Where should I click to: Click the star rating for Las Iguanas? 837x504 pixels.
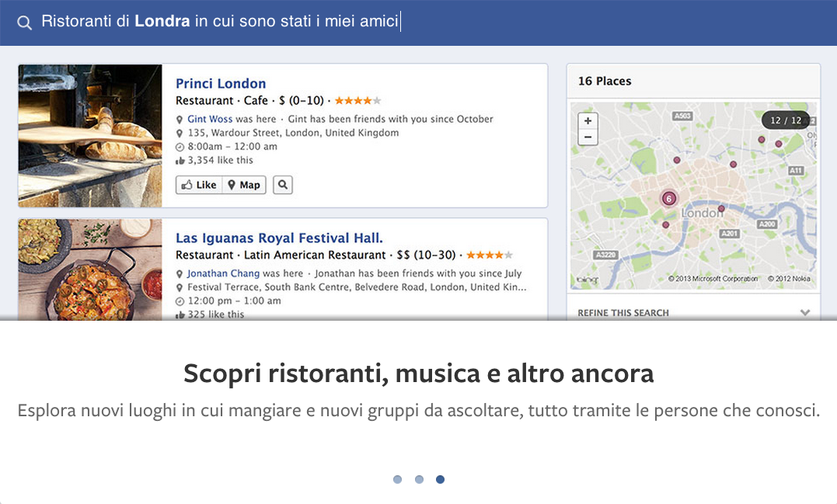click(490, 255)
